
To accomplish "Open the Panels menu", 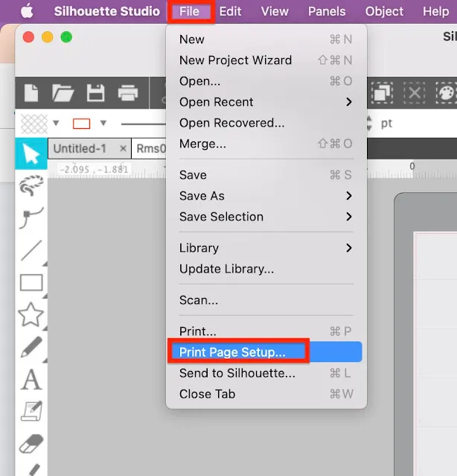I will (x=327, y=11).
